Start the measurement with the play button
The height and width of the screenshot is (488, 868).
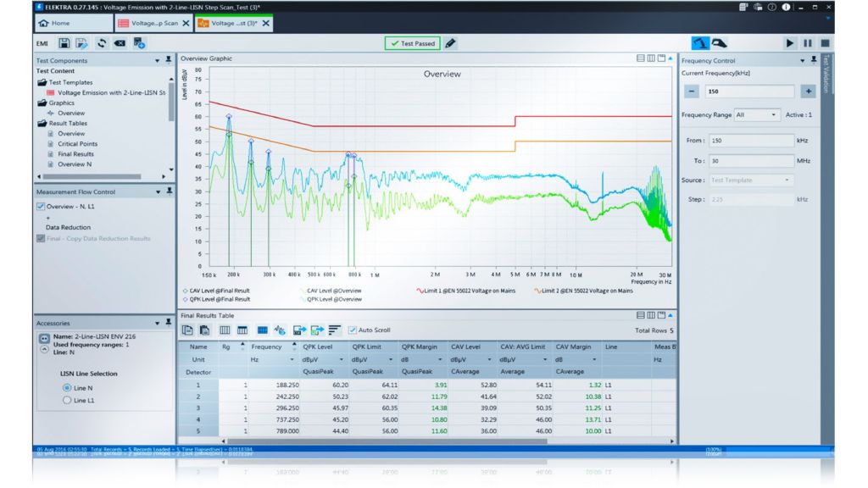click(789, 42)
